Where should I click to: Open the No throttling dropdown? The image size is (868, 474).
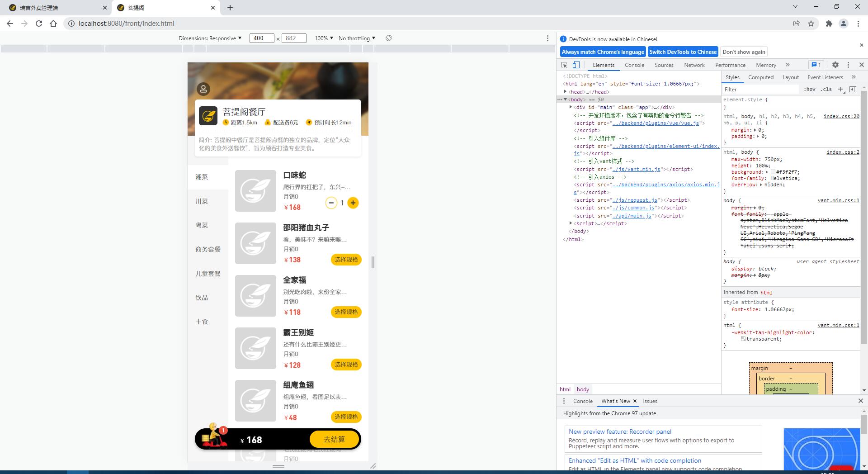pyautogui.click(x=357, y=38)
